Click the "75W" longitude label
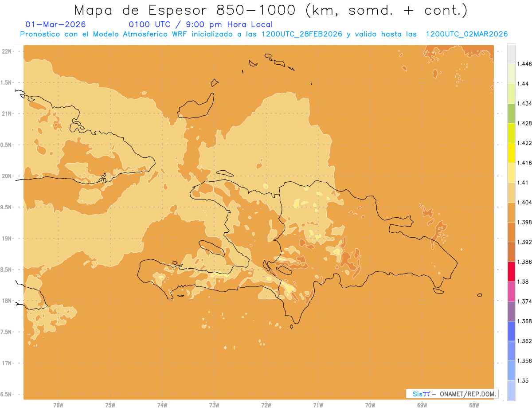This screenshot has width=532, height=411. tap(110, 405)
